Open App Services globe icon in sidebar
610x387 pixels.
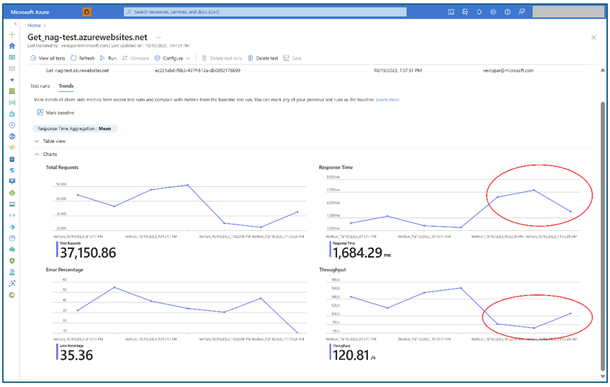[x=12, y=137]
